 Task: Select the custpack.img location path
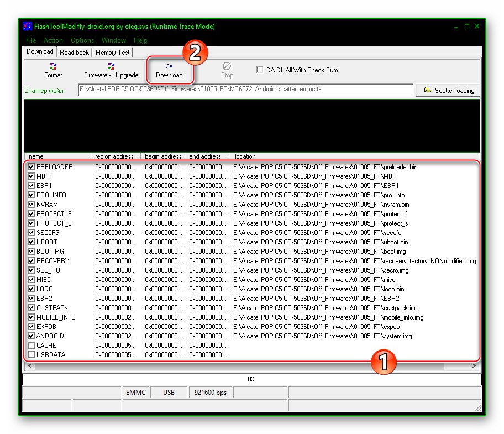(326, 307)
